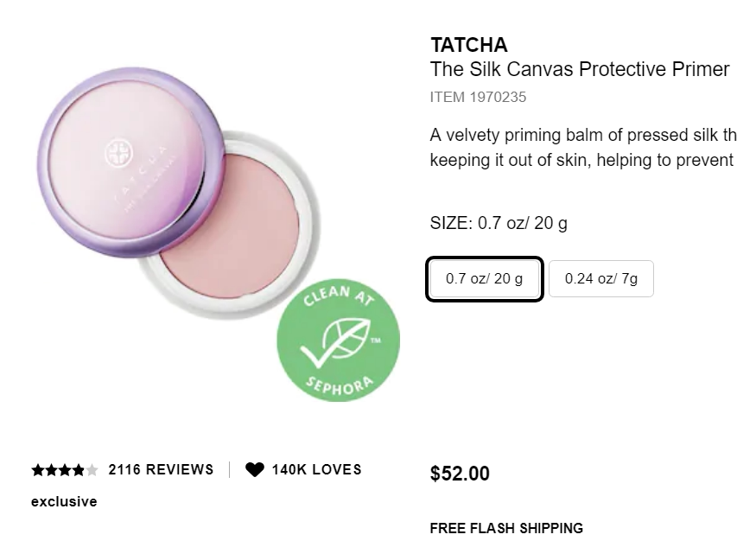Select the 0.7 oz/ 20 g size option

tap(485, 279)
